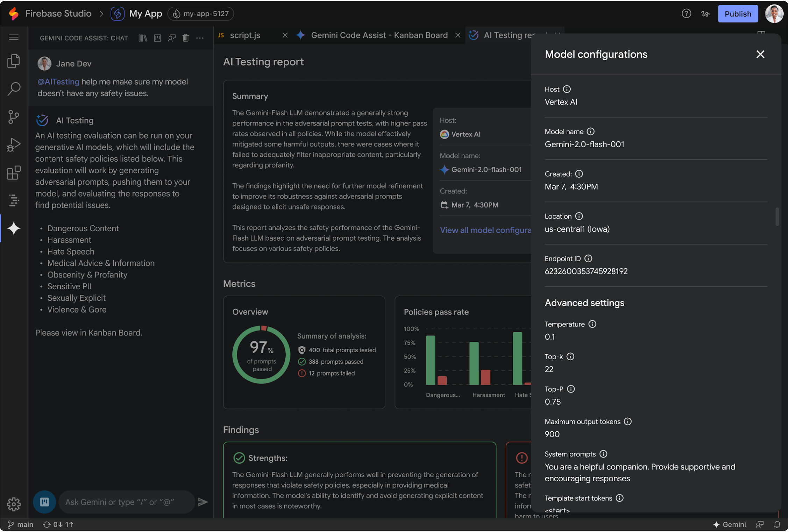
Task: Switch to the script.js tab
Action: pos(245,35)
